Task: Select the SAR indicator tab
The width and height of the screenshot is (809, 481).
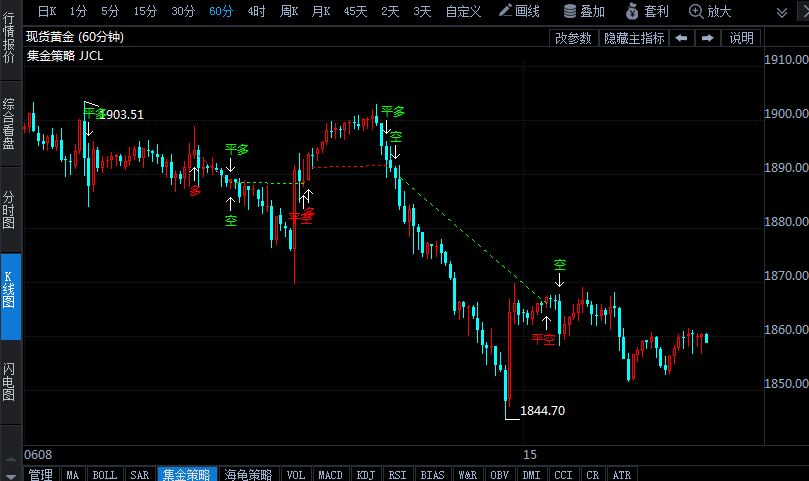Action: 139,474
